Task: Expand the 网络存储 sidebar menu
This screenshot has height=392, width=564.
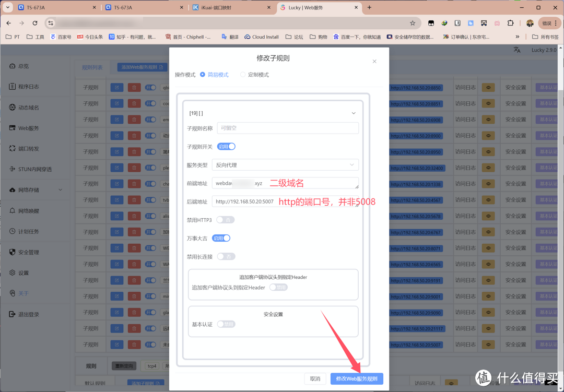Action: point(60,190)
